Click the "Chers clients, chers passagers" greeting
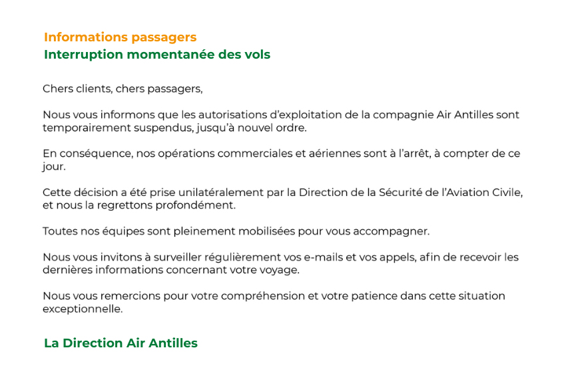Image resolution: width=588 pixels, height=366 pixels. 122,89
